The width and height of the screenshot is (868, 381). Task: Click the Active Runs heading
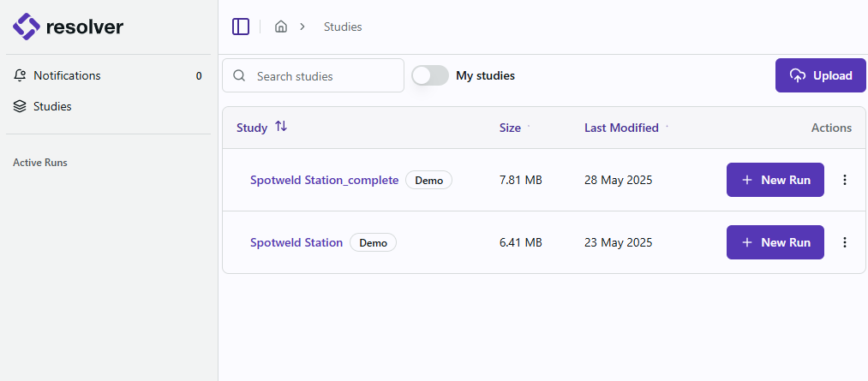coord(40,163)
